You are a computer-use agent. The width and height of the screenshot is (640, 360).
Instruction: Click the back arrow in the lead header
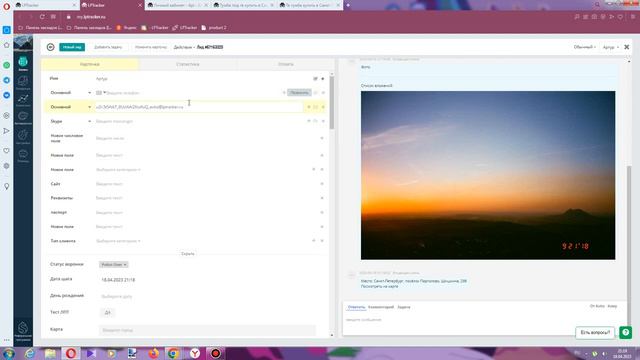(50, 47)
